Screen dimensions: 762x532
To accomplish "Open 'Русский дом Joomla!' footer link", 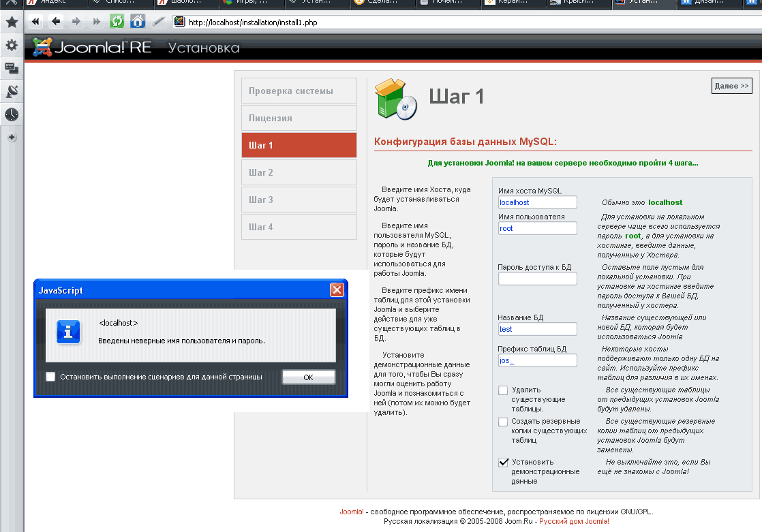I will coord(574,521).
